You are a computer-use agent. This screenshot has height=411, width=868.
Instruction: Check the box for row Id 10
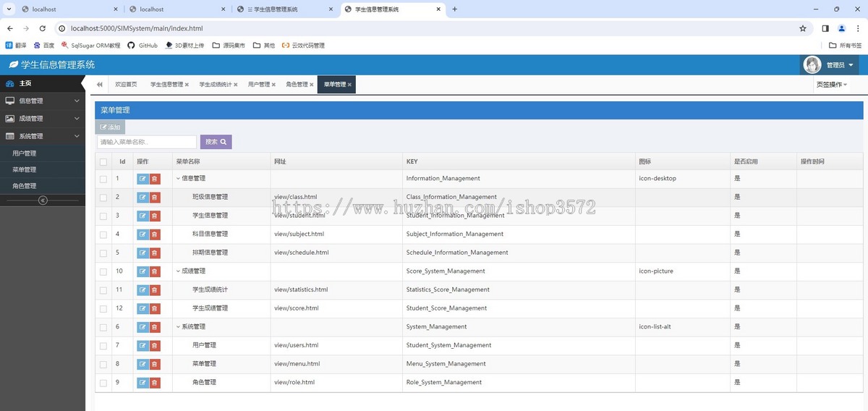[x=103, y=271]
